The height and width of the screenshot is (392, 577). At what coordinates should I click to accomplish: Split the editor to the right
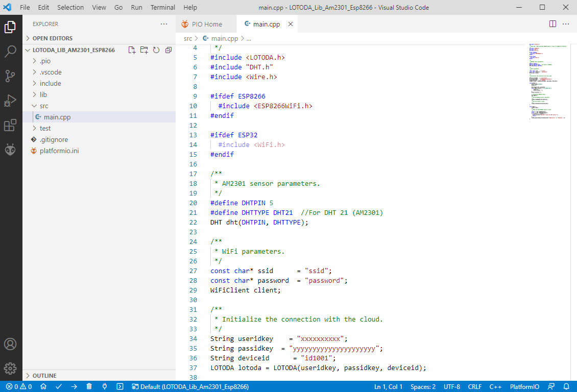pyautogui.click(x=552, y=24)
